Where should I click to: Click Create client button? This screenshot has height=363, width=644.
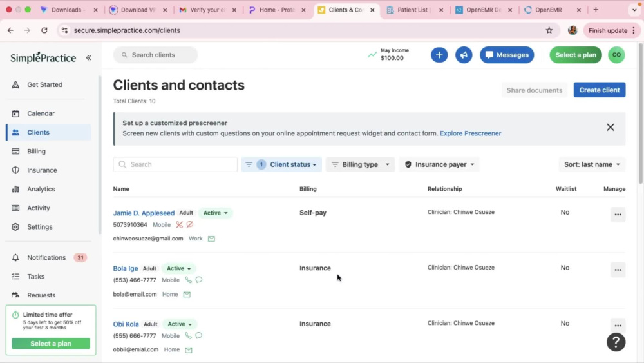[599, 90]
